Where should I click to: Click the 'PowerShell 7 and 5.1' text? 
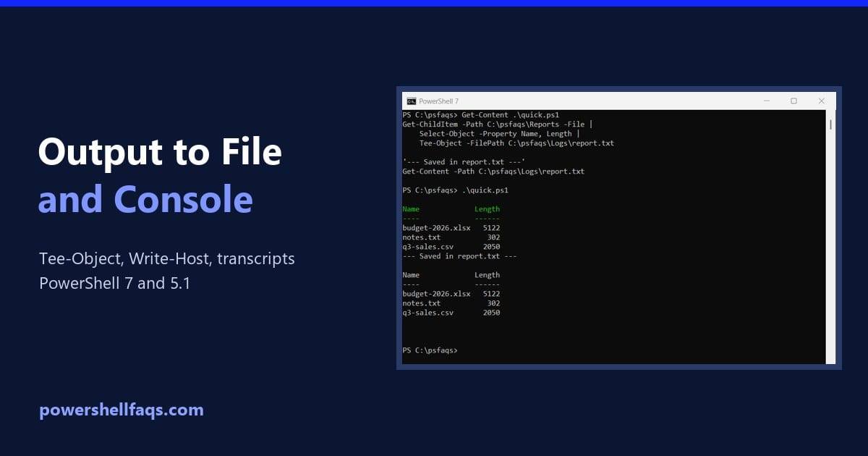tap(115, 283)
